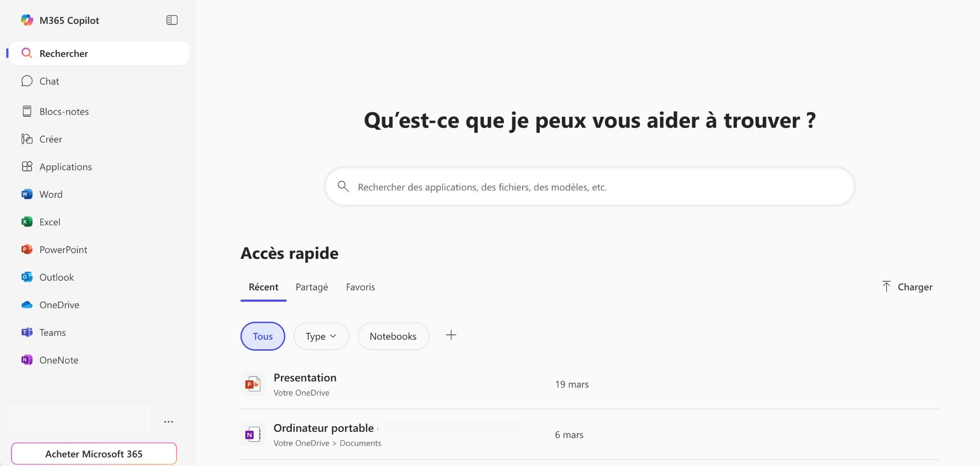The image size is (980, 466).
Task: Switch to the Favoris tab
Action: click(x=360, y=287)
